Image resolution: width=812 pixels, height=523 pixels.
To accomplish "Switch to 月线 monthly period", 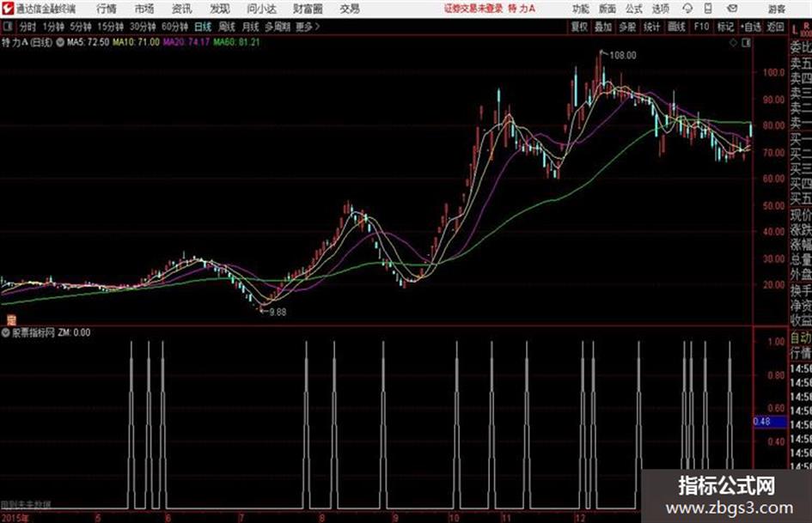I will 251,27.
